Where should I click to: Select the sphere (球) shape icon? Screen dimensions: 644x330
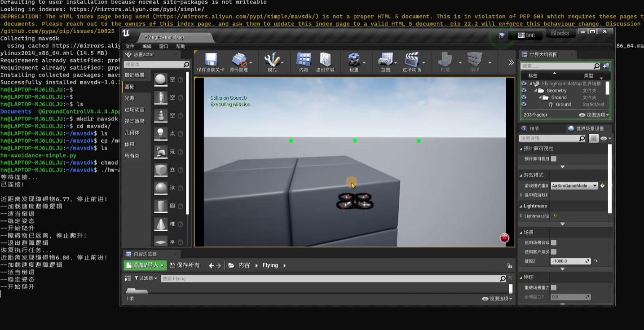pos(160,188)
